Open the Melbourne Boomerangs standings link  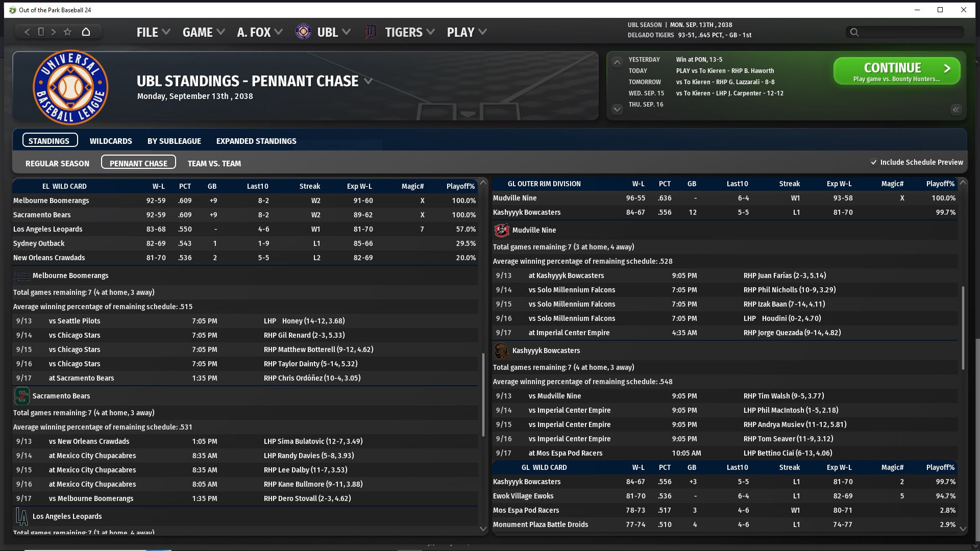point(51,201)
